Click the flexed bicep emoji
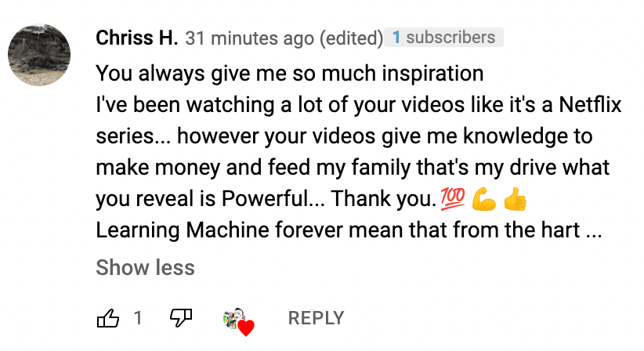The height and width of the screenshot is (351, 644). tap(484, 200)
